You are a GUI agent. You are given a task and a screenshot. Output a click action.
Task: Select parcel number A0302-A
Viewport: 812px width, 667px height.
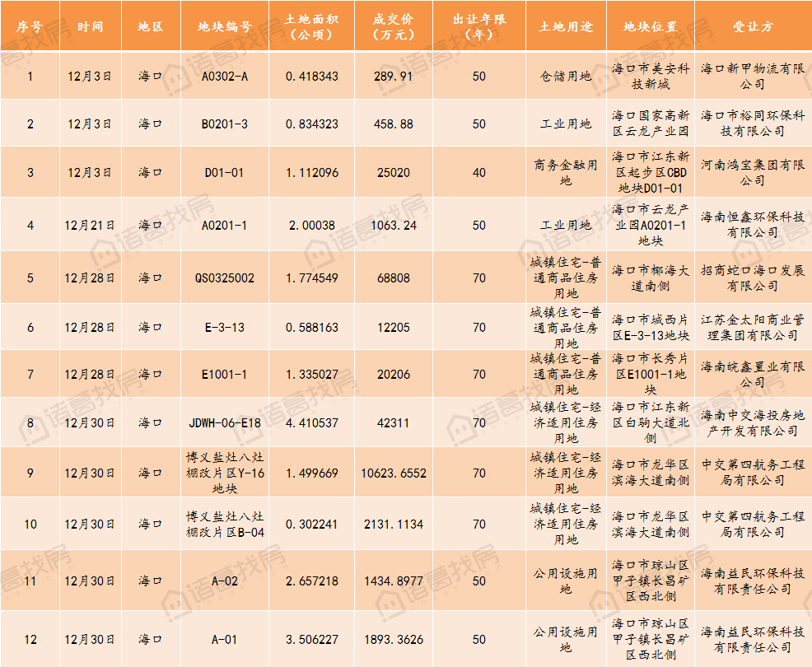[x=224, y=76]
